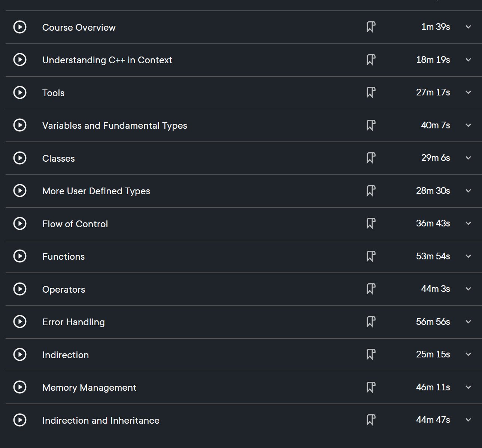Play the Memory Management module
The height and width of the screenshot is (448, 482).
pyautogui.click(x=20, y=387)
